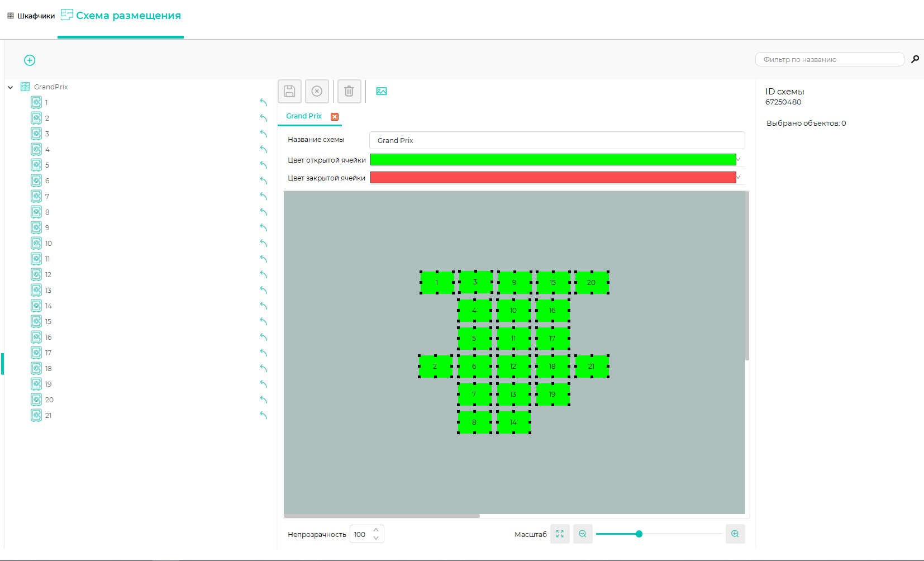Screen dimensions: 924x561
Task: Click return arrow for locker 21
Action: (264, 415)
